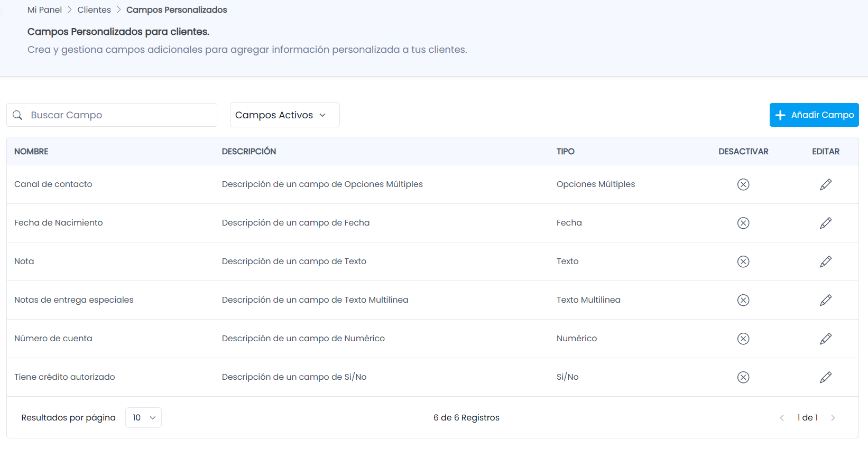The height and width of the screenshot is (449, 868).
Task: Select the Canal de contacto name cell
Action: pos(53,184)
